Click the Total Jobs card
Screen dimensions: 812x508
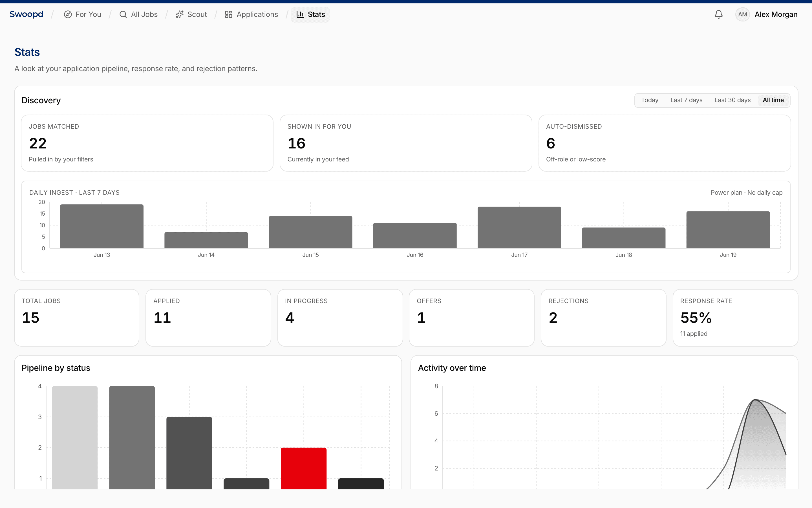[77, 317]
